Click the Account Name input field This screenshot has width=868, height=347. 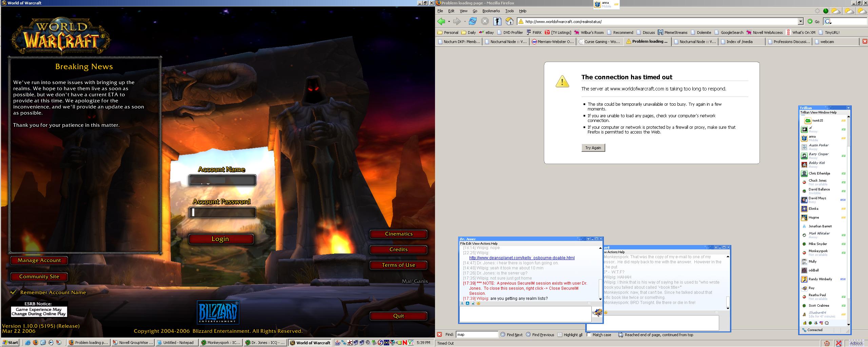[222, 180]
